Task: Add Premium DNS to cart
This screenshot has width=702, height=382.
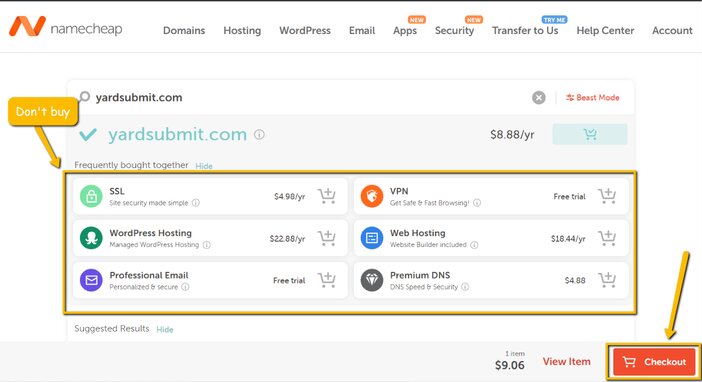Action: point(607,279)
